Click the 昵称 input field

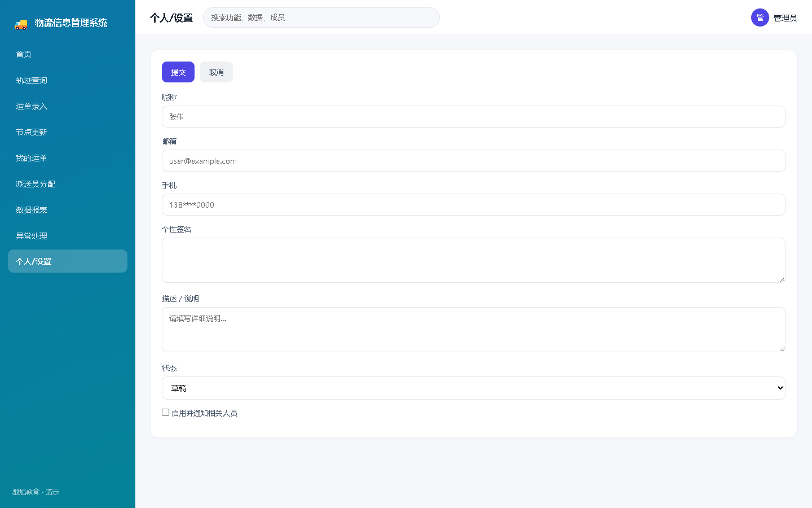(x=474, y=117)
